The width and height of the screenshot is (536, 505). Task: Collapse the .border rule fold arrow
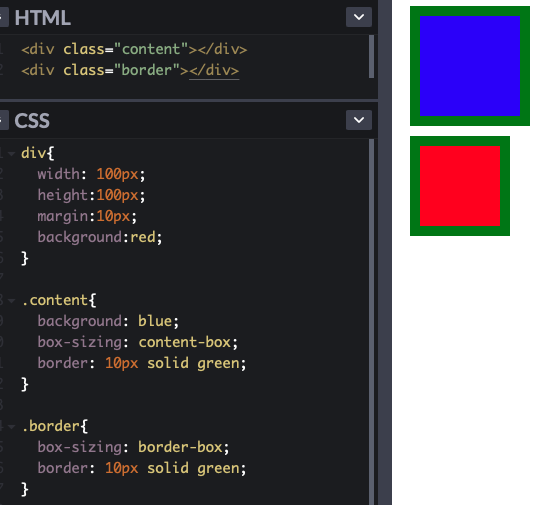pyautogui.click(x=12, y=427)
